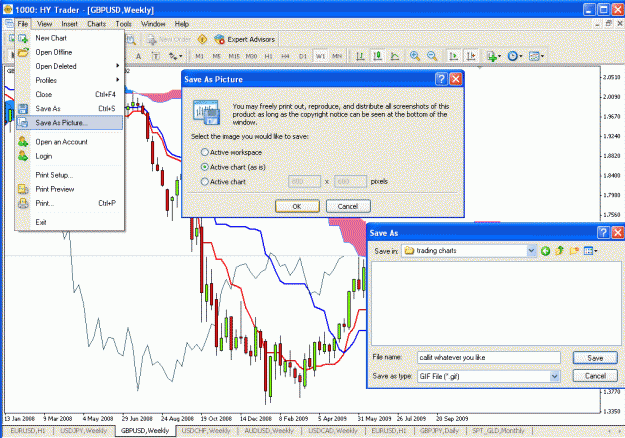The width and height of the screenshot is (625, 438).
Task: Expand the Open Deleted submenu
Action: (118, 66)
